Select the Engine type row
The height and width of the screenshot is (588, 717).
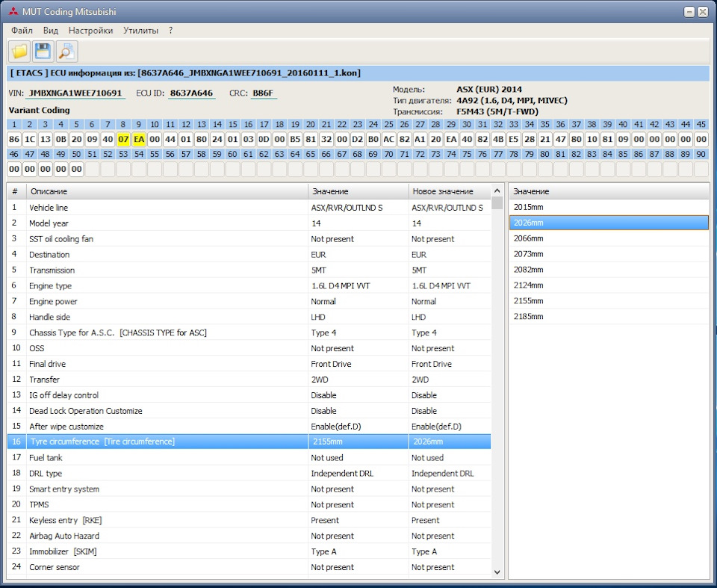pyautogui.click(x=249, y=285)
